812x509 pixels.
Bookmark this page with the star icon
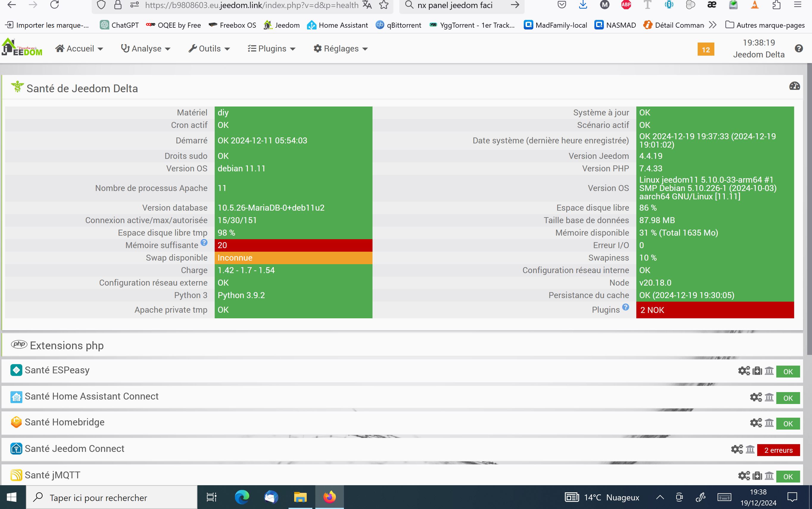click(384, 5)
